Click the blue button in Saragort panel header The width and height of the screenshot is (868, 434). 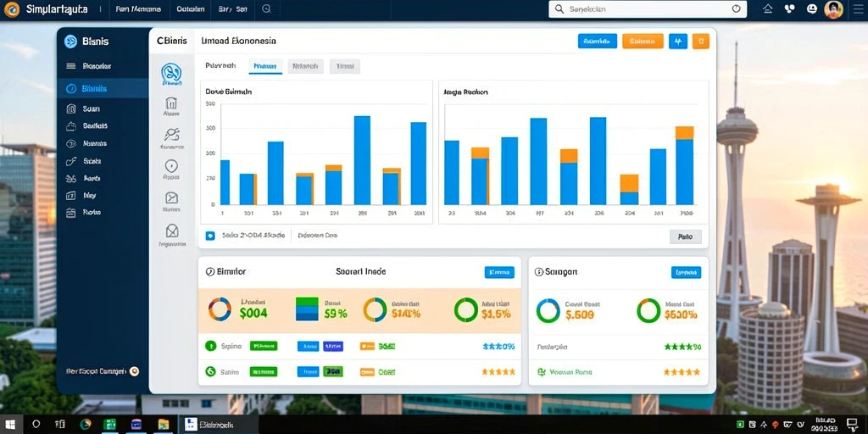(x=686, y=272)
